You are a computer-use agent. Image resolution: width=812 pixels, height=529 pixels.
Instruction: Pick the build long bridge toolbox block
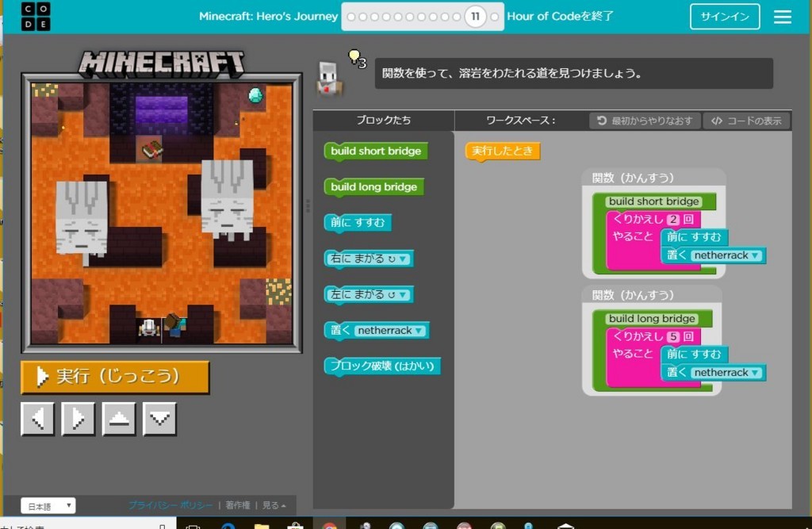pos(374,187)
